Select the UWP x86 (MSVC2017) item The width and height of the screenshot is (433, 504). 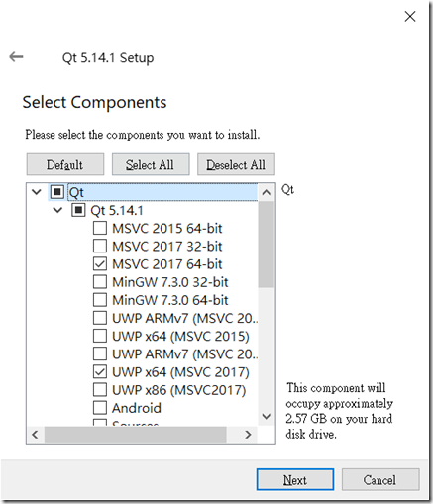tap(179, 390)
